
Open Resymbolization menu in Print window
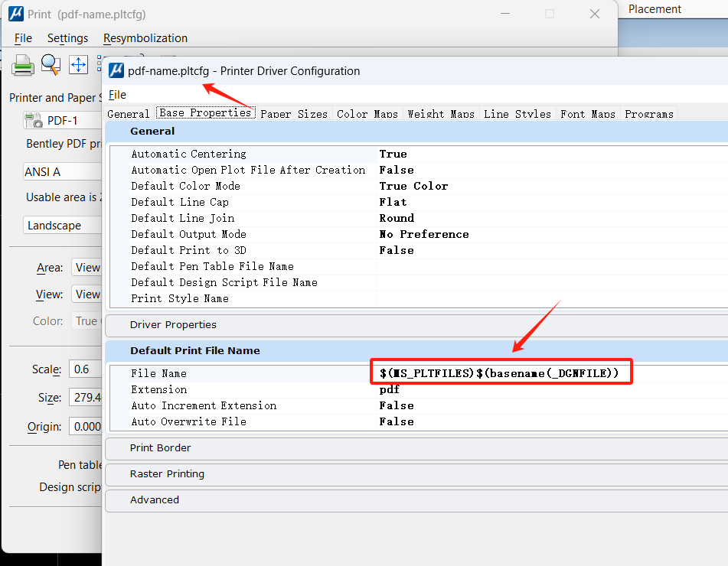pos(145,38)
